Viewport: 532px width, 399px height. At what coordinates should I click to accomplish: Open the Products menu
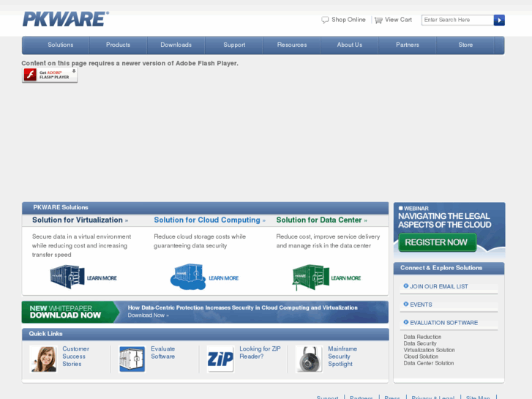[x=118, y=45]
